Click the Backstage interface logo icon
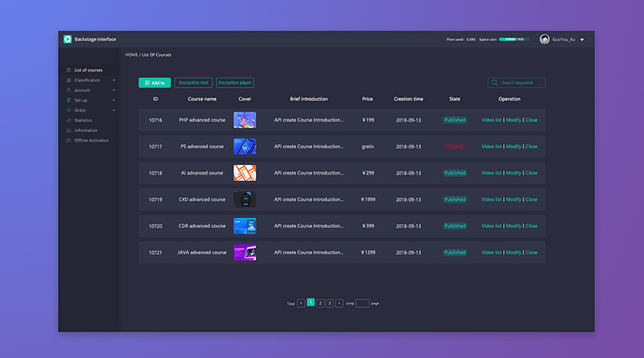Image resolution: width=644 pixels, height=358 pixels. pyautogui.click(x=68, y=39)
